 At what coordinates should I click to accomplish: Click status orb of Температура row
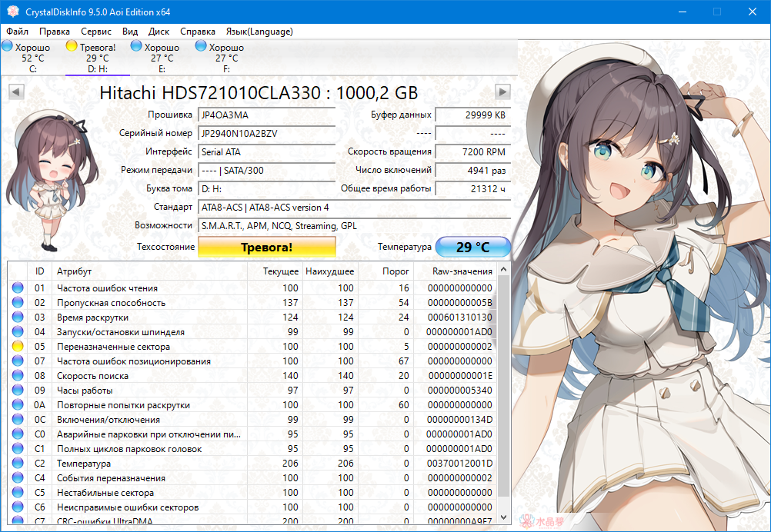[18, 464]
